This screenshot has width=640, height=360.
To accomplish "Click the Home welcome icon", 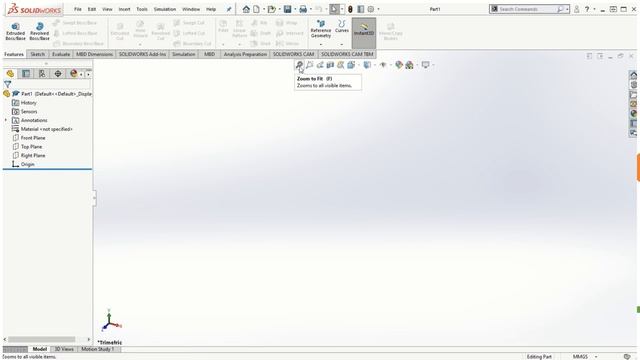I will pyautogui.click(x=246, y=9).
